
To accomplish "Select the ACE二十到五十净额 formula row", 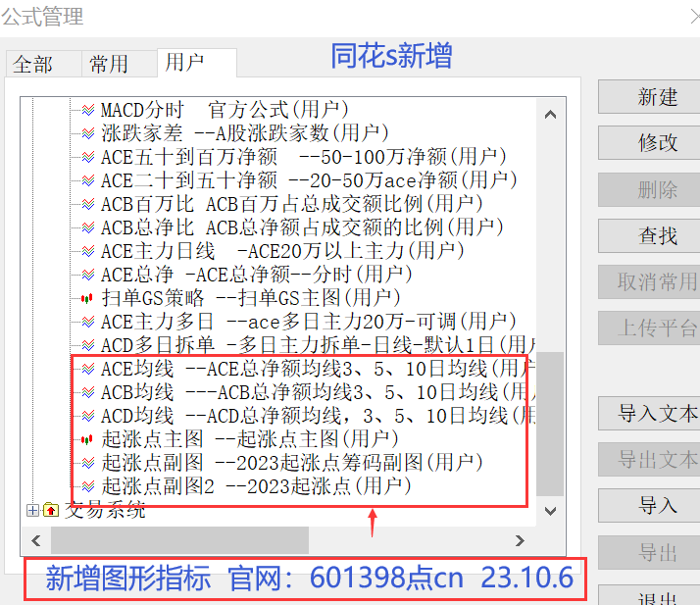I will tap(309, 180).
